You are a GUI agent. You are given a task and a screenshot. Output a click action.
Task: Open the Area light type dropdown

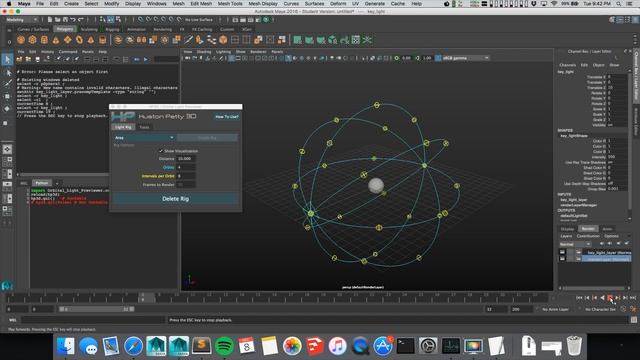click(144, 138)
